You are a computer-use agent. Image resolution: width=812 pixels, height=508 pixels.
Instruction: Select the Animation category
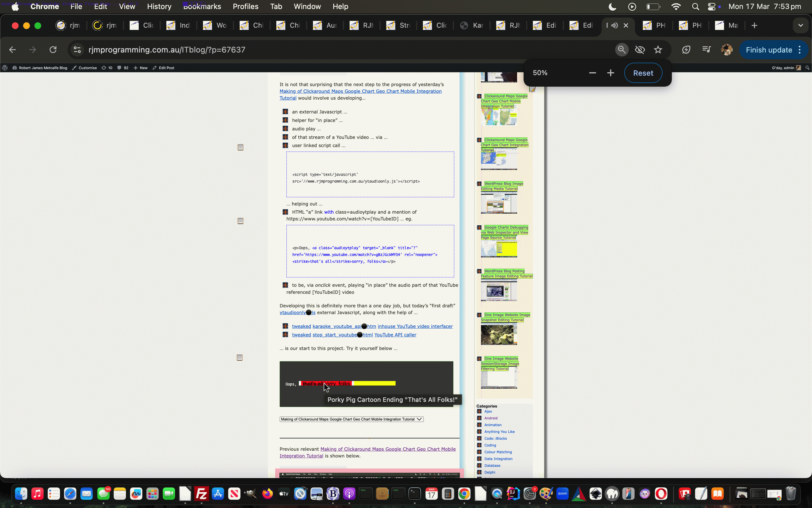[493, 425]
